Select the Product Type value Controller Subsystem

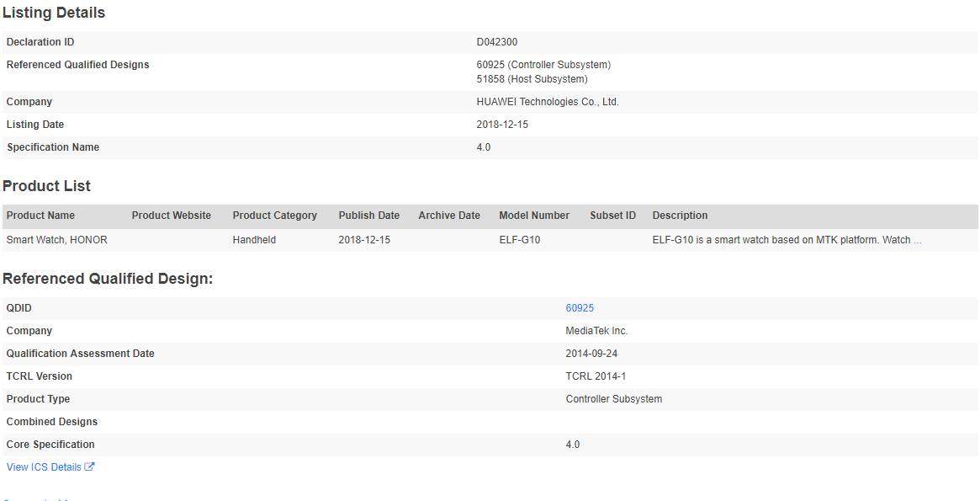(x=614, y=399)
